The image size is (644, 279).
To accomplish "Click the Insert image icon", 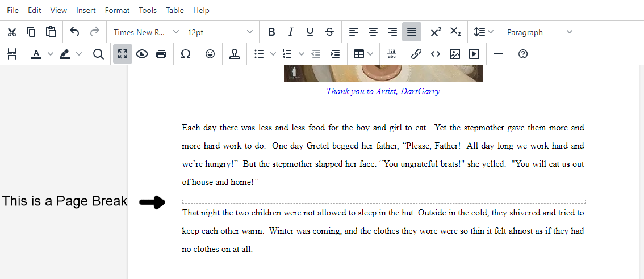I will click(455, 54).
